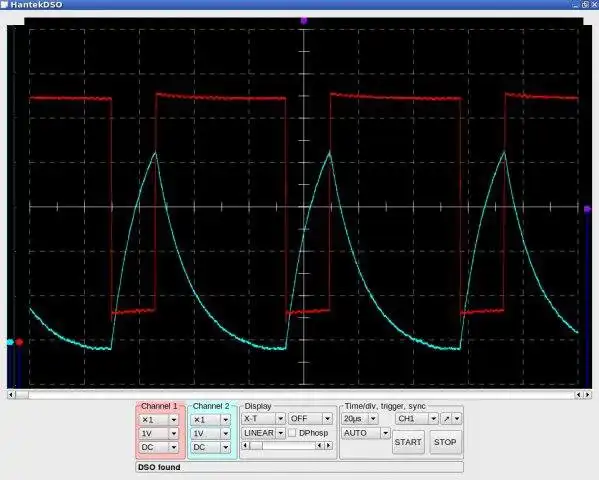Open the CH1 trigger source dropdown
The height and width of the screenshot is (480, 599).
pos(417,418)
